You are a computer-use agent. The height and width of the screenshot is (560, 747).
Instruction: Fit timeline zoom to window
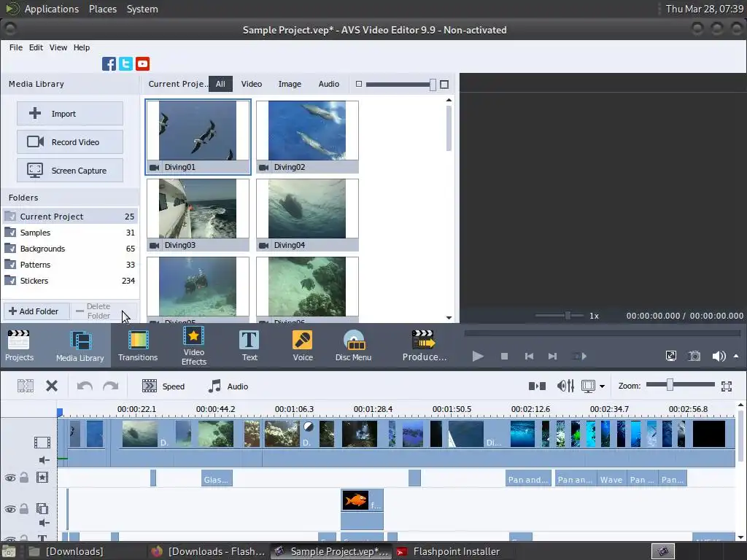[x=727, y=386]
